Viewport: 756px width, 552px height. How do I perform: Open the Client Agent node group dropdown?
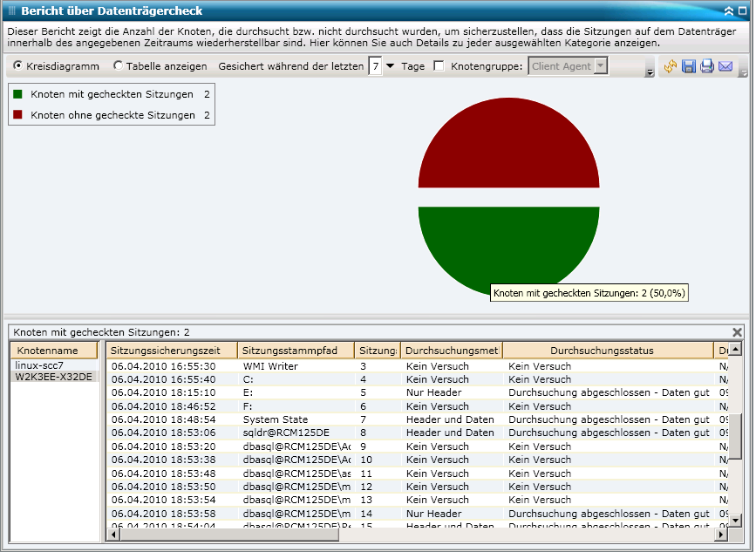pos(600,66)
